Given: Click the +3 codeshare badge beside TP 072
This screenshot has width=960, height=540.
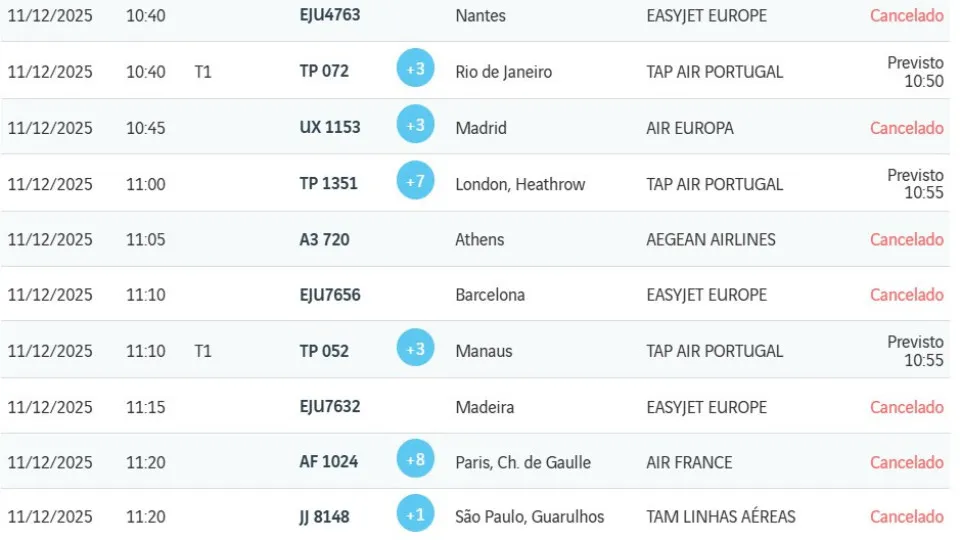Looking at the screenshot, I should (415, 69).
